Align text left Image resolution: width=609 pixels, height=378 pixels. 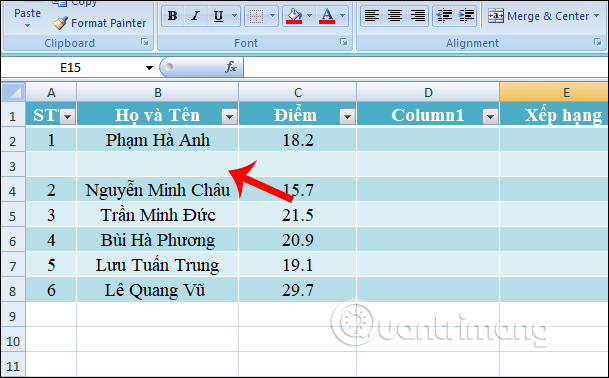372,16
